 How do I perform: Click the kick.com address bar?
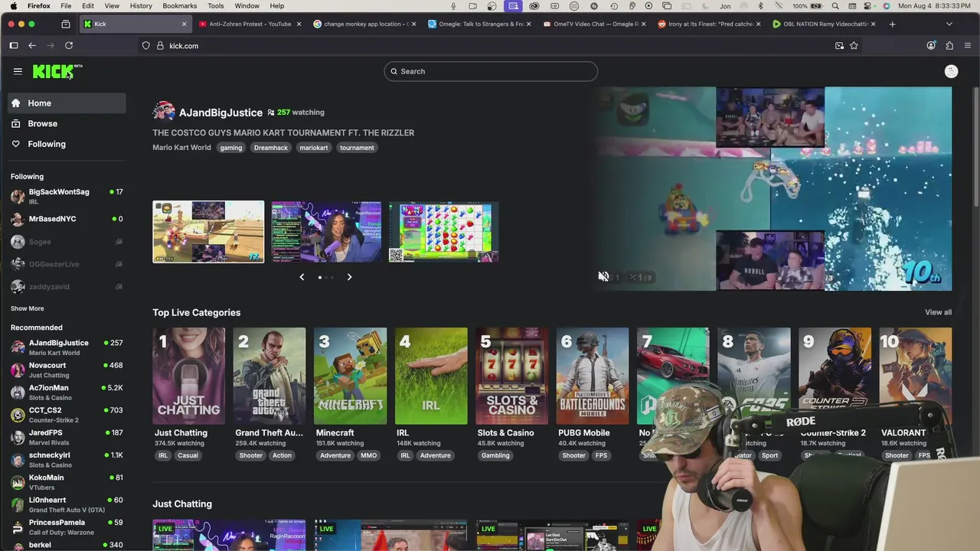tap(490, 45)
